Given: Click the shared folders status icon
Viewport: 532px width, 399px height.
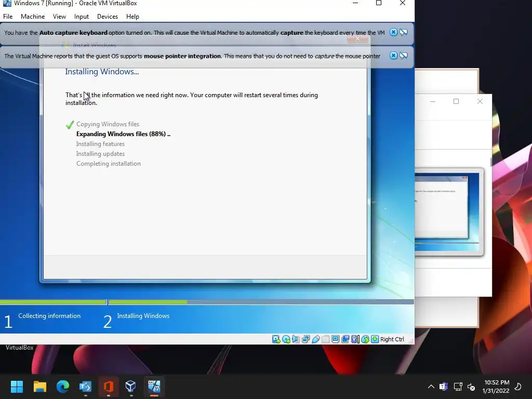Looking at the screenshot, I should [325, 339].
